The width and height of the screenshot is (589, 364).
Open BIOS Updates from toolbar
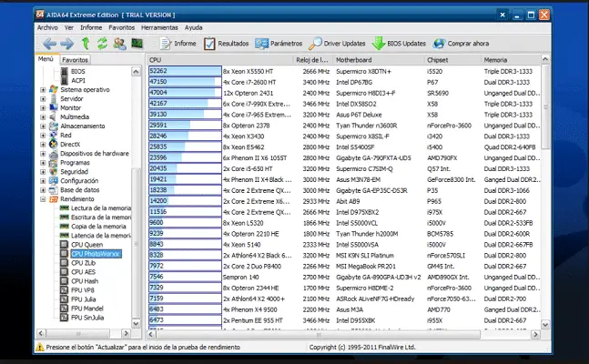click(399, 44)
